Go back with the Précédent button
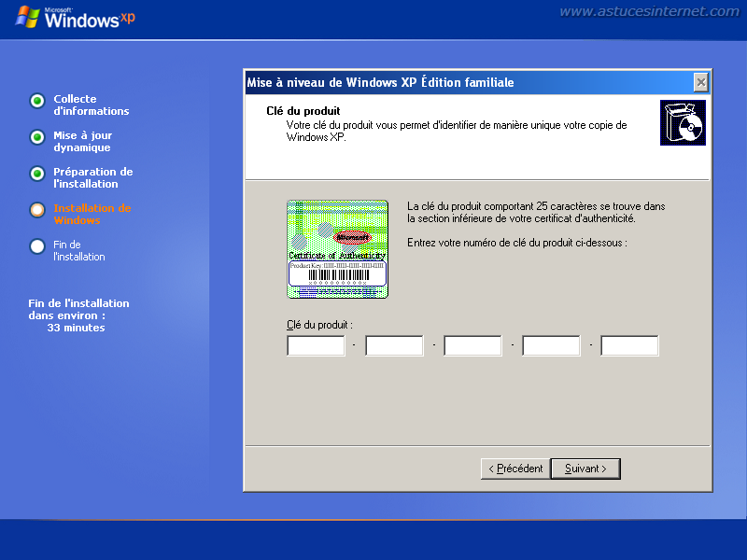This screenshot has height=560, width=747. [515, 469]
